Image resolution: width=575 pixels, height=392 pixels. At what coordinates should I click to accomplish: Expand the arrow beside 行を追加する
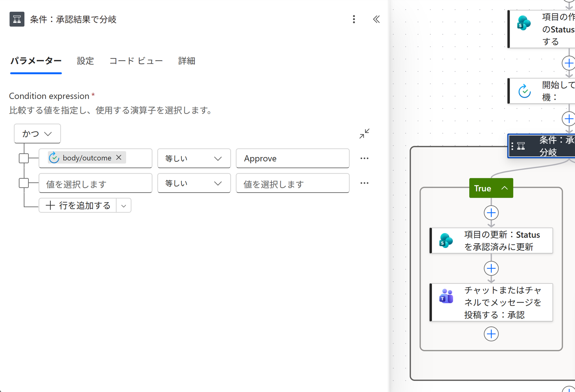[x=124, y=206]
